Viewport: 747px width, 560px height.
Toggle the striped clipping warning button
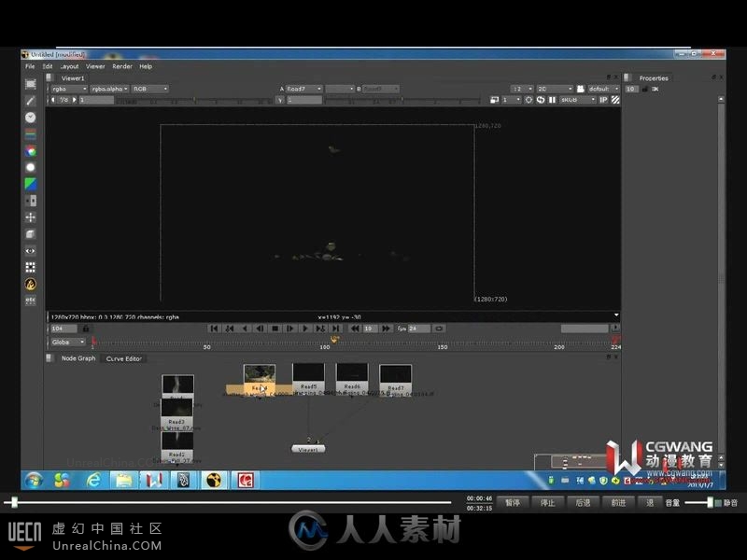coord(615,100)
